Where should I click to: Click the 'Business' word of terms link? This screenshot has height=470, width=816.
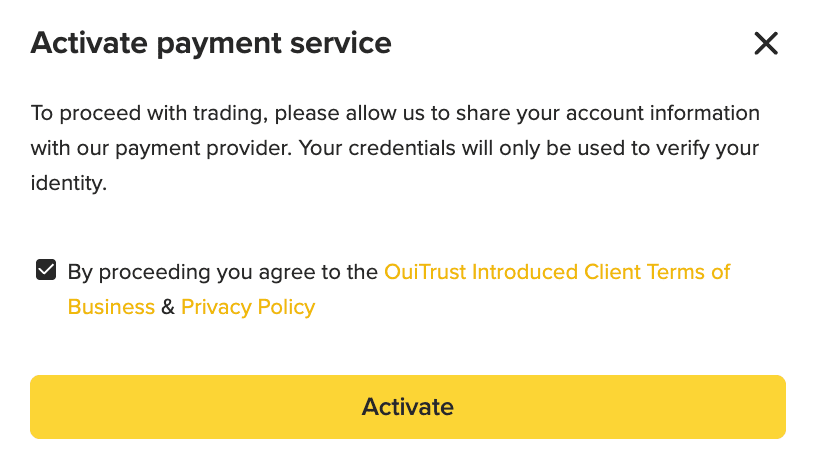click(x=111, y=307)
